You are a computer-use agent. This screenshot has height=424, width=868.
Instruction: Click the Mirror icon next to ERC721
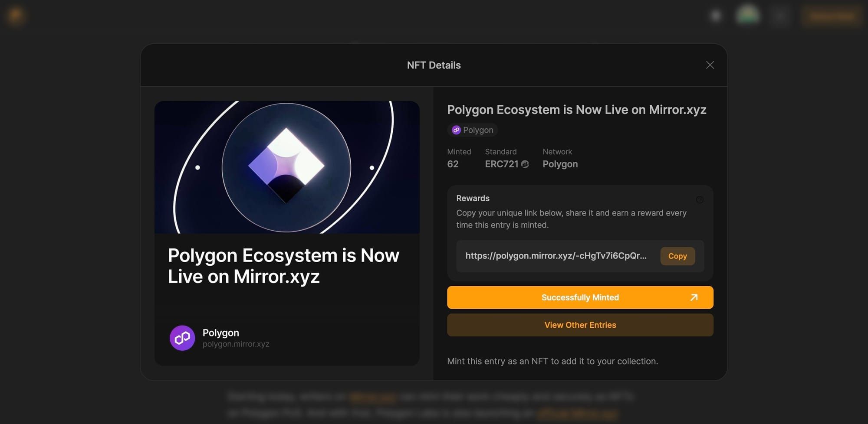point(525,164)
